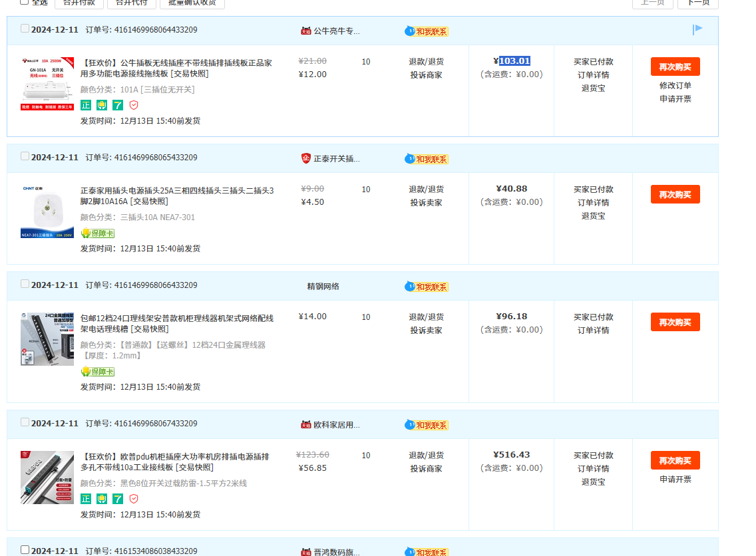Click 退款/退货 for 正泰 plug order

426,190
